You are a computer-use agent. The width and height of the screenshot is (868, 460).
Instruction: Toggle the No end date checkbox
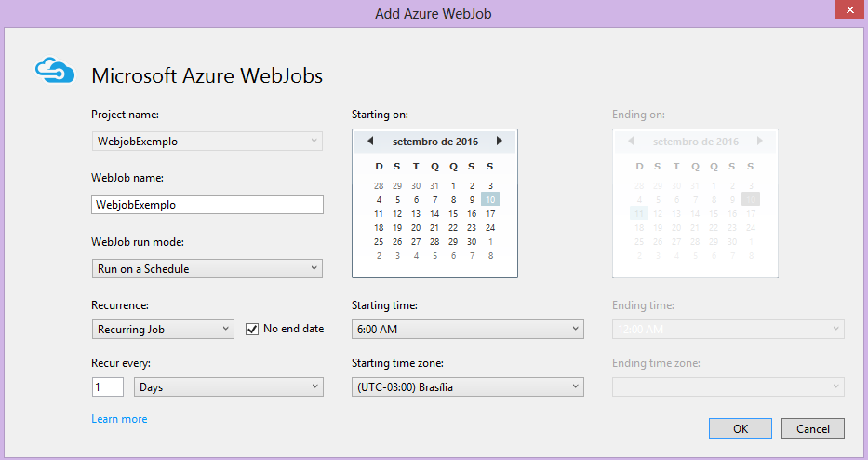coord(252,330)
